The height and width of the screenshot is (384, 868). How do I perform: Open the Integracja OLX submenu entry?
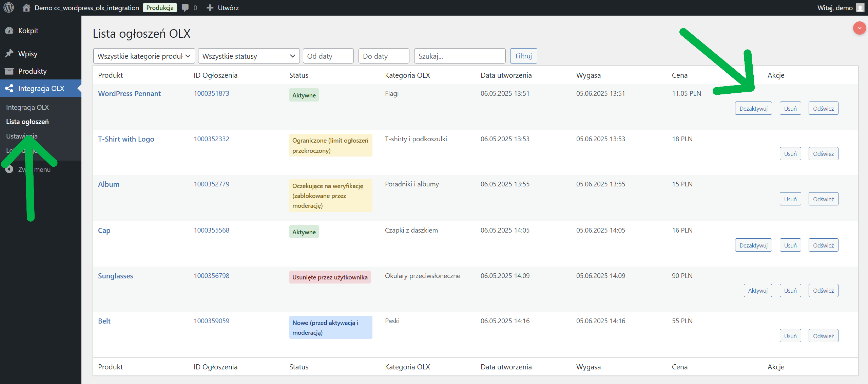pos(27,107)
